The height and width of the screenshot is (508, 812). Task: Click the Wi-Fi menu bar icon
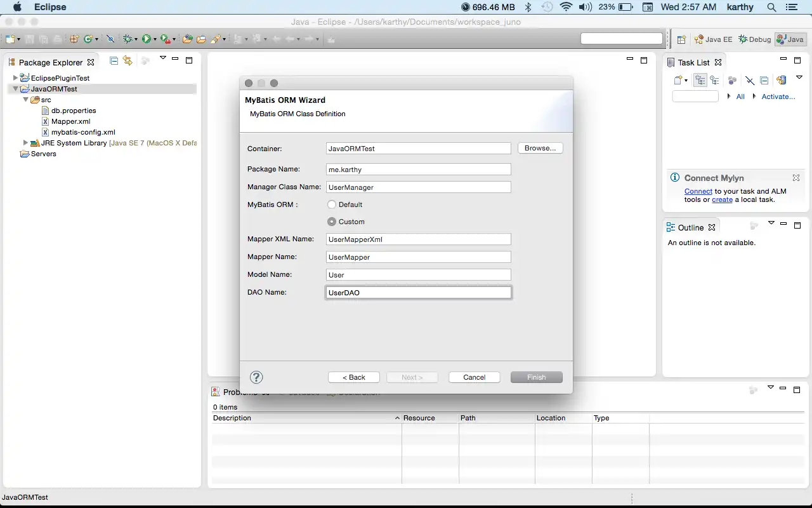[566, 7]
